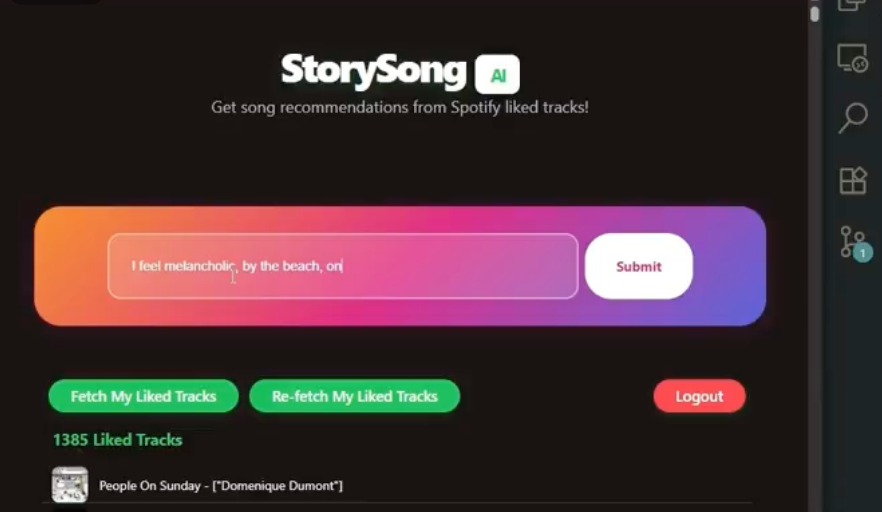Click the gradient panel's orange left edge
Image resolution: width=882 pixels, height=512 pixels.
(56, 266)
